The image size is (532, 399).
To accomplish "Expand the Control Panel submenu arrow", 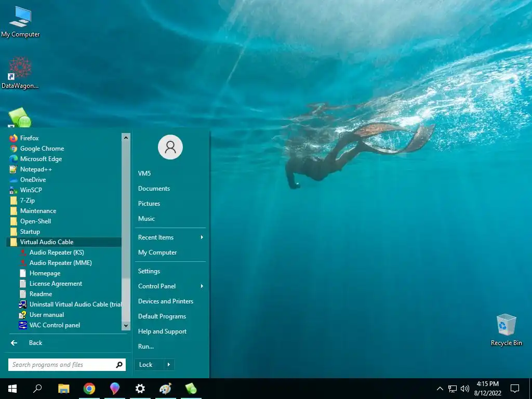I will (x=202, y=286).
